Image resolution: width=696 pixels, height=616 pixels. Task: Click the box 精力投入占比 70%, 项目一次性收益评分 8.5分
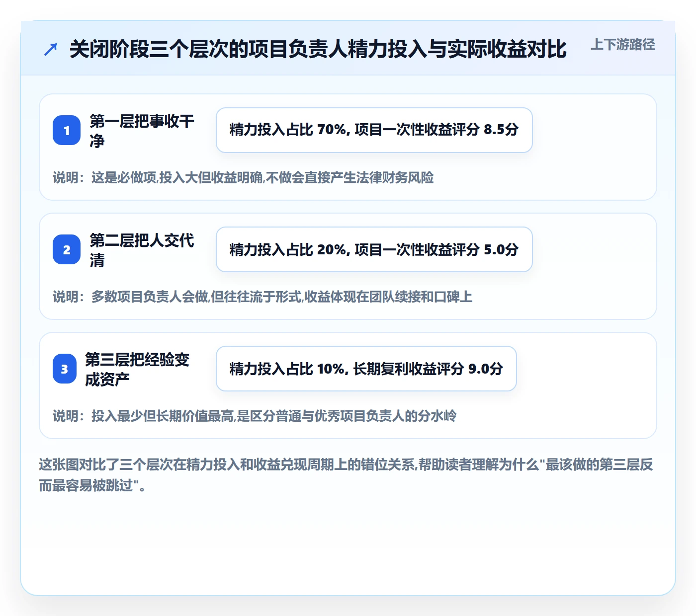click(374, 130)
